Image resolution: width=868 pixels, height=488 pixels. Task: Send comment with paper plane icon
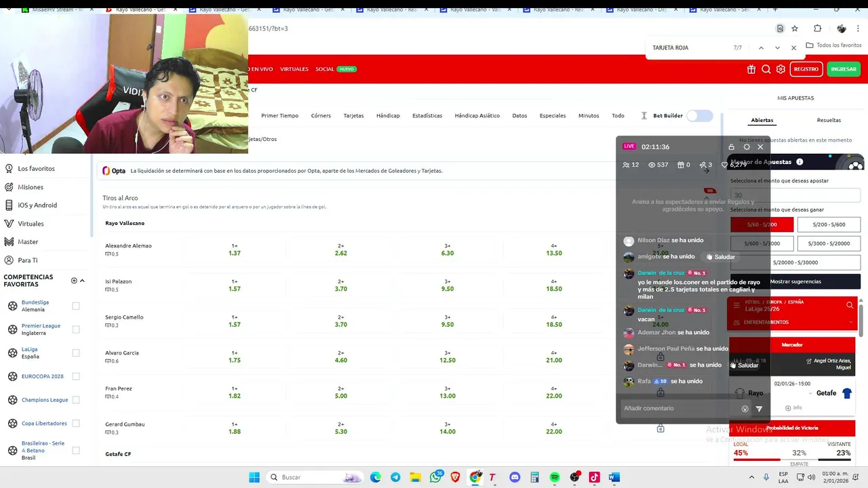pos(759,409)
